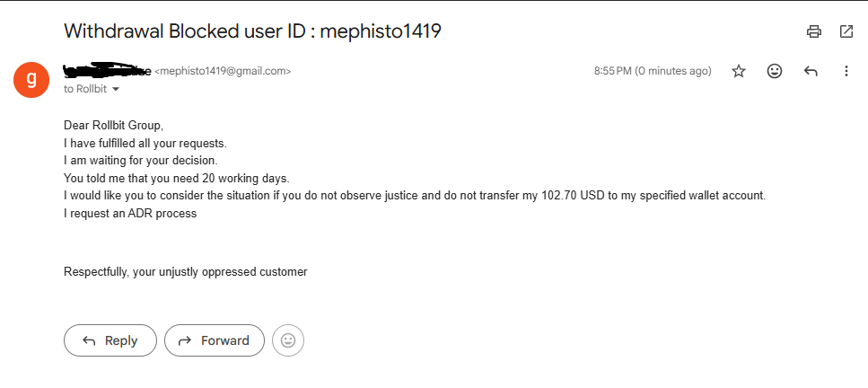Click the orange "g" sender avatar
Image resolution: width=868 pixels, height=388 pixels.
(31, 79)
